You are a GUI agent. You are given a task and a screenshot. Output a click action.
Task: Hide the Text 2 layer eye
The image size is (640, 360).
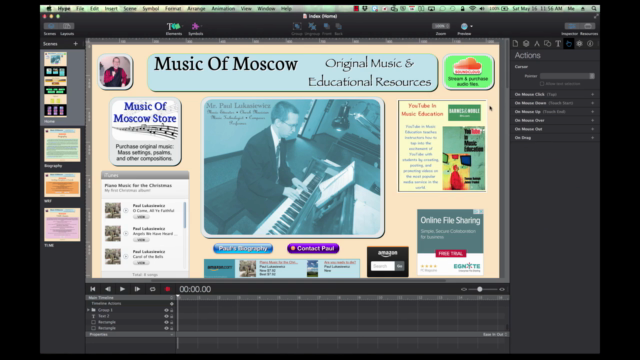point(166,316)
